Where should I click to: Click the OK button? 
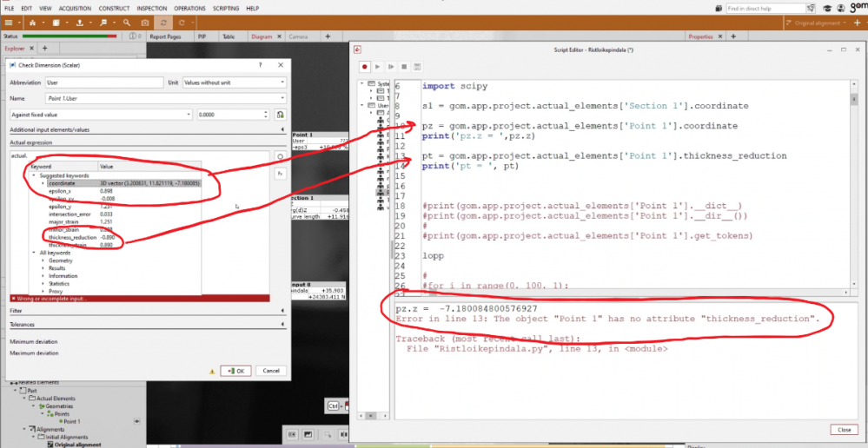tap(235, 371)
